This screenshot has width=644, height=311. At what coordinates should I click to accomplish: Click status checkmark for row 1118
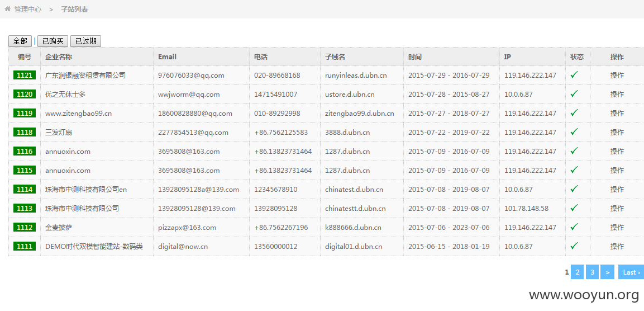pos(574,131)
